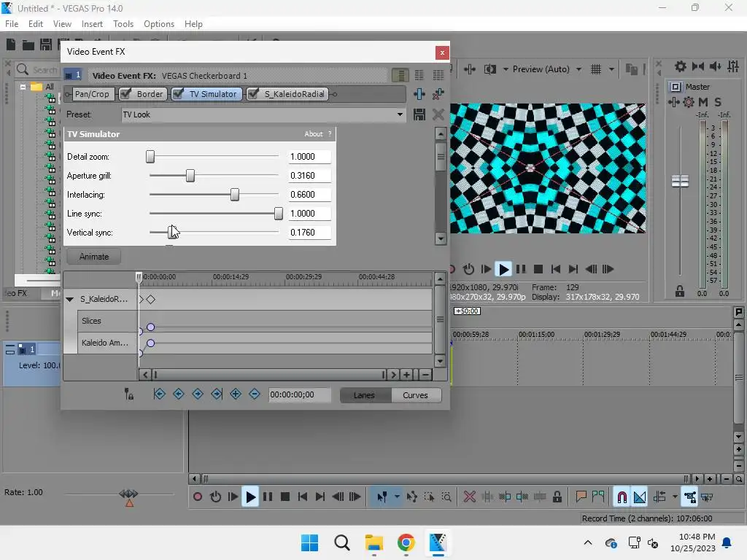Open the Tools menu
This screenshot has height=560, width=747.
pyautogui.click(x=123, y=24)
